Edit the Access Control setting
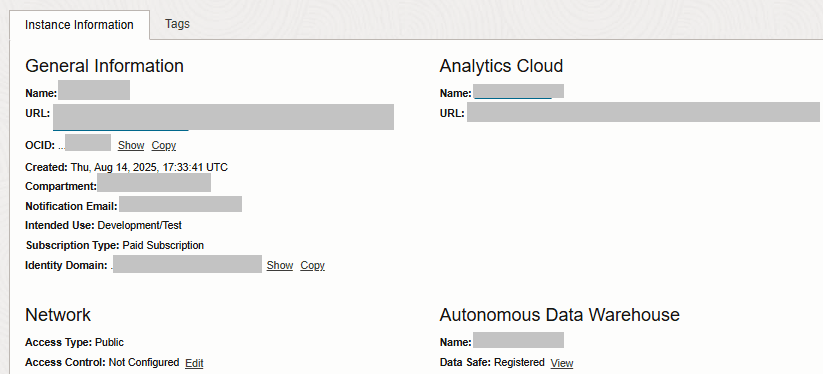 (x=194, y=363)
